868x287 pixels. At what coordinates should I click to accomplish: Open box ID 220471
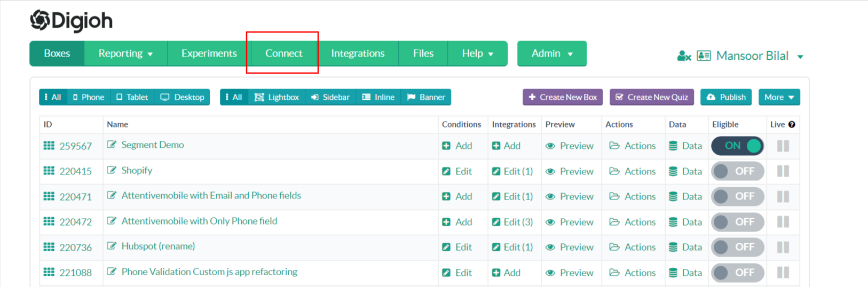coord(75,197)
